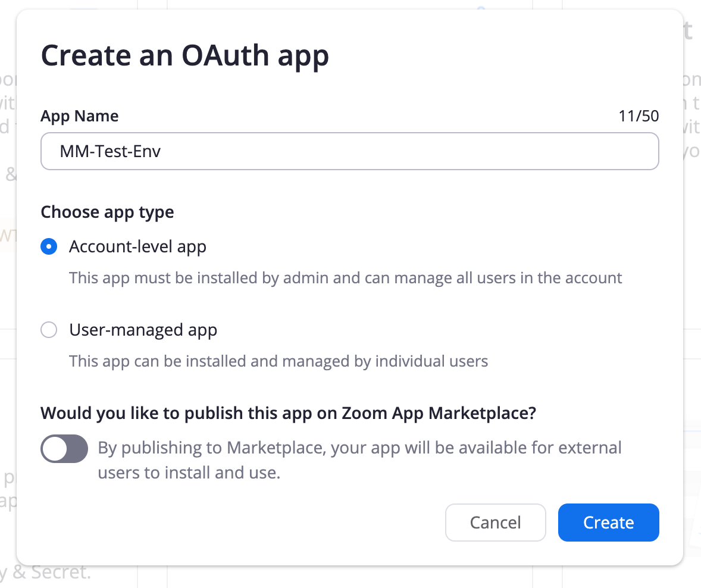Click the "Account-level app" option label
701x588 pixels.
137,246
